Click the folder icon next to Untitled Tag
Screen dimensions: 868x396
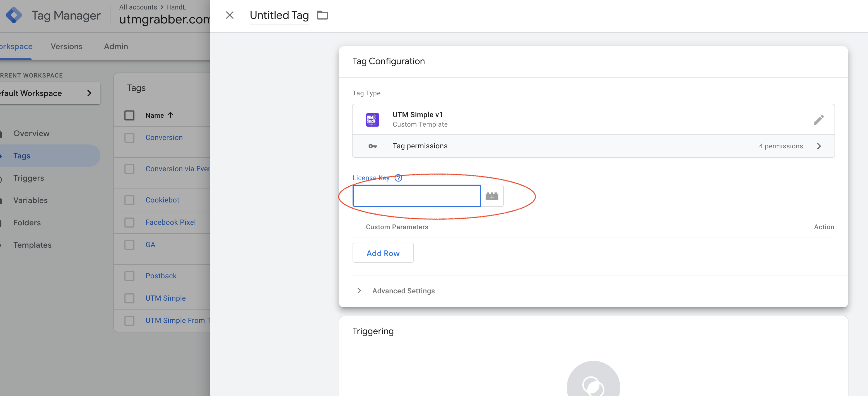pyautogui.click(x=322, y=15)
